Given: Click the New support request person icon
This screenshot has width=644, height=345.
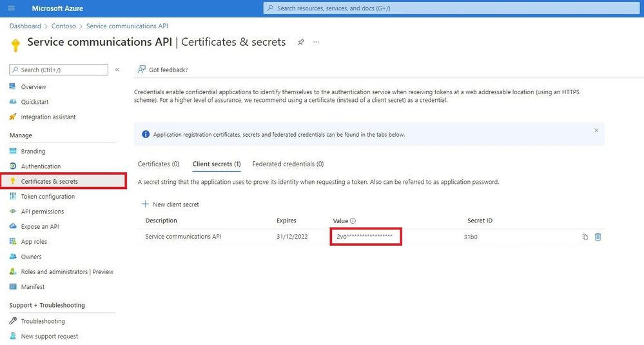Looking at the screenshot, I should tap(13, 336).
